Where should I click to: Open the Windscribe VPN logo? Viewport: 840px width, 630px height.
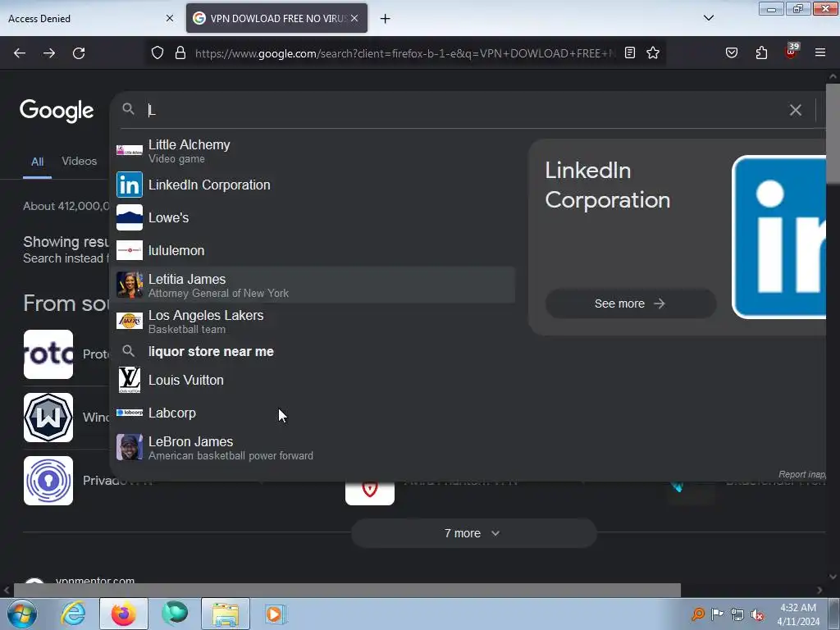[48, 418]
